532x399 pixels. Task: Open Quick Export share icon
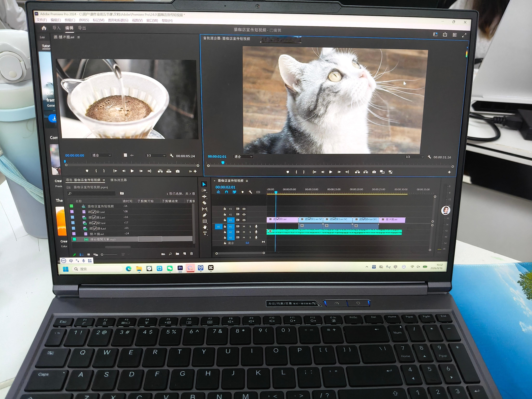click(445, 34)
